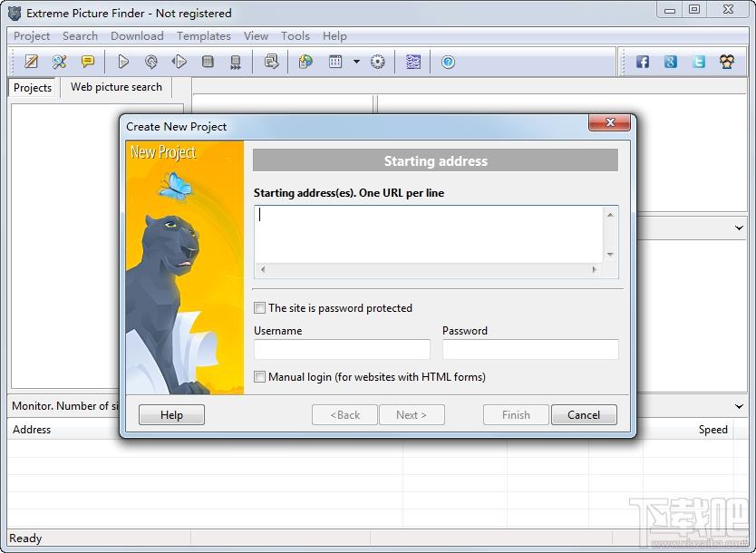Click the Cancel button in dialog
This screenshot has height=553, width=756.
583,415
